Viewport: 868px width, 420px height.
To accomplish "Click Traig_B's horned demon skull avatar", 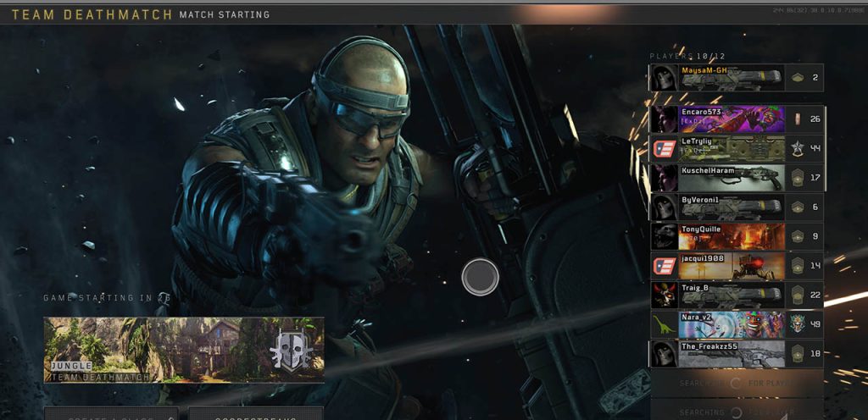I will (665, 296).
